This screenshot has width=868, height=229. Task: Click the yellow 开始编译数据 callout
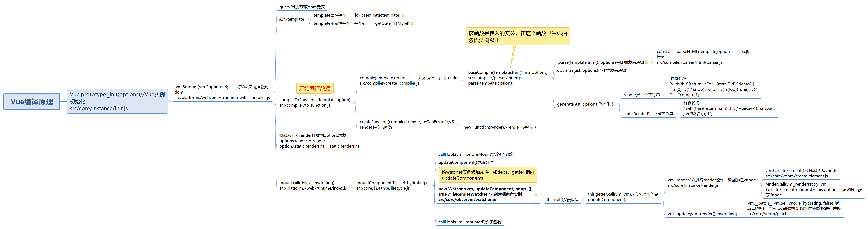pos(314,88)
